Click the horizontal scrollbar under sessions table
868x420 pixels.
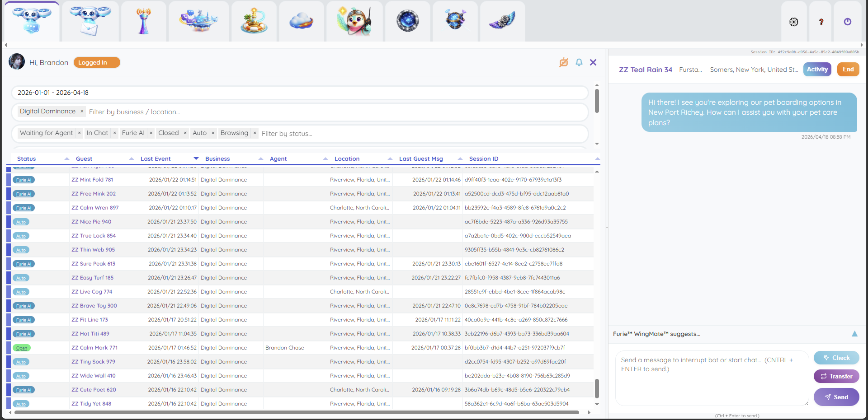[294, 412]
